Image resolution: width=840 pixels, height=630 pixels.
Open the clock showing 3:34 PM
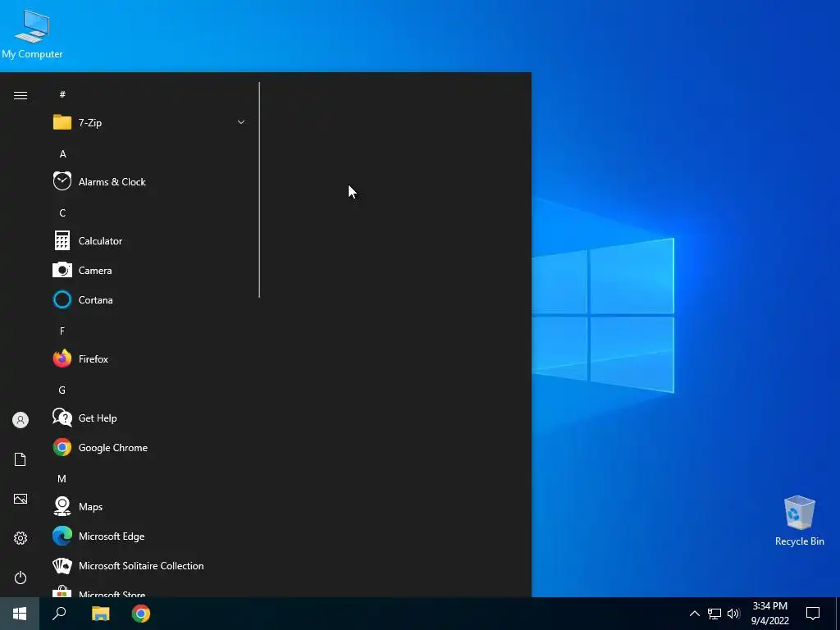coord(769,614)
